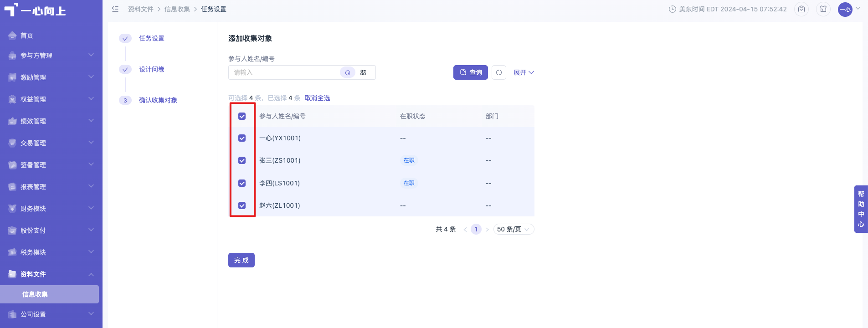Image resolution: width=868 pixels, height=328 pixels.
Task: Click 信息收集 in the breadcrumb
Action: [177, 9]
